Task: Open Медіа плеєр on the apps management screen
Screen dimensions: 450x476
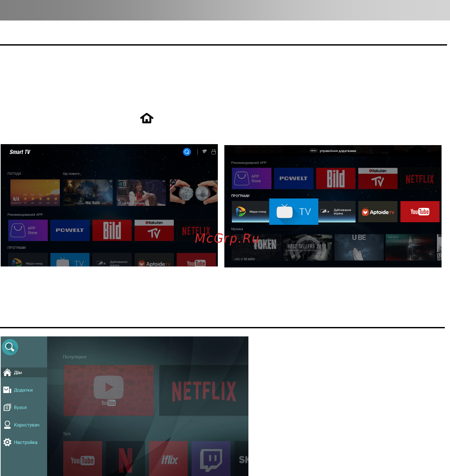Action: (x=250, y=212)
